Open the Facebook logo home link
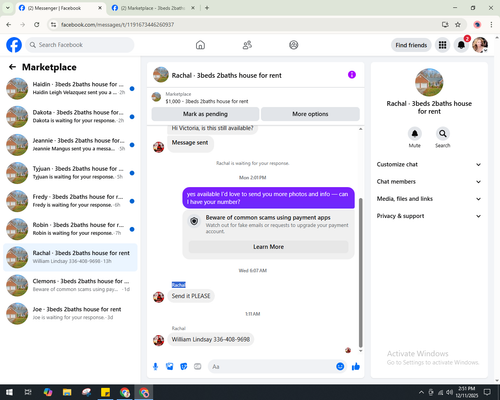The image size is (500, 400). click(x=14, y=45)
